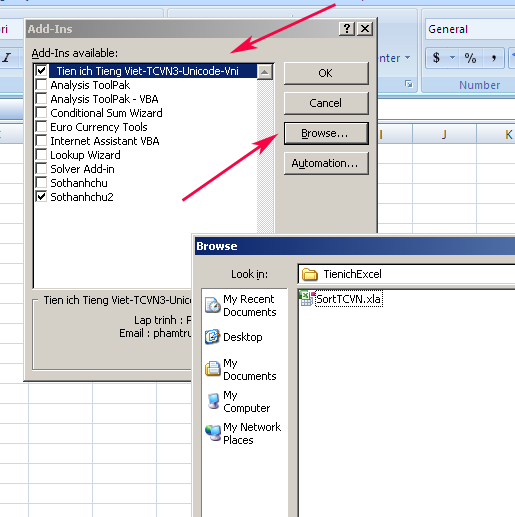The height and width of the screenshot is (517, 515).
Task: Click the TienichExcel folder icon
Action: pyautogui.click(x=310, y=274)
